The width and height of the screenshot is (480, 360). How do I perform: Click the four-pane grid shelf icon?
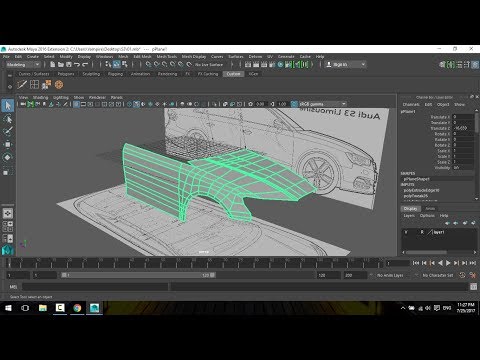pyautogui.click(x=34, y=85)
